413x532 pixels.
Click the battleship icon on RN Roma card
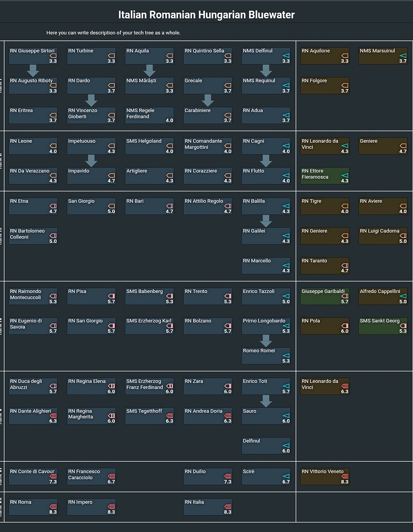click(53, 506)
